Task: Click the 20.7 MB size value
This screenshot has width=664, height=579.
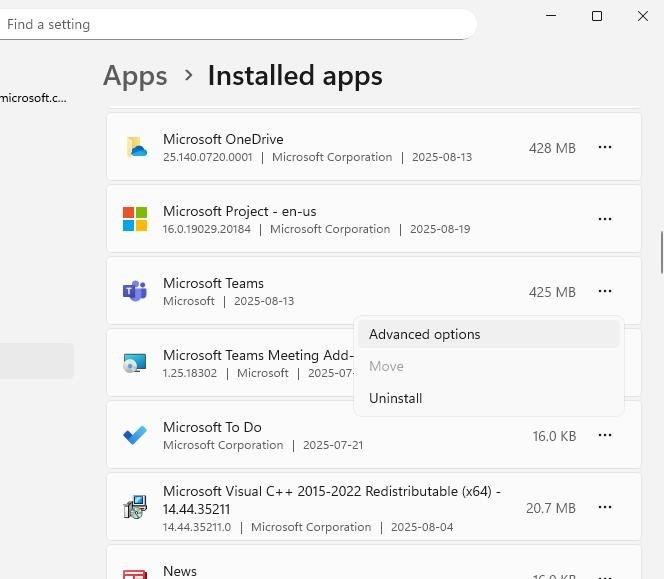Action: (551, 508)
